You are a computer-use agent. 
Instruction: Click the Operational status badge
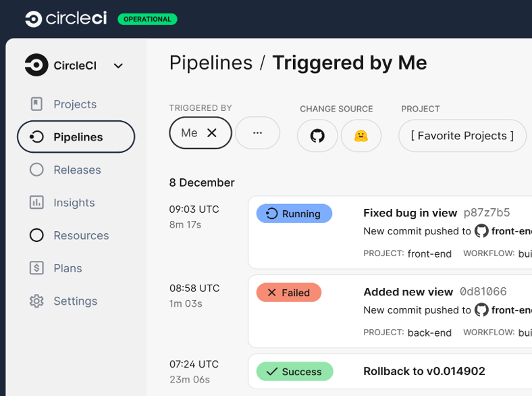point(147,19)
